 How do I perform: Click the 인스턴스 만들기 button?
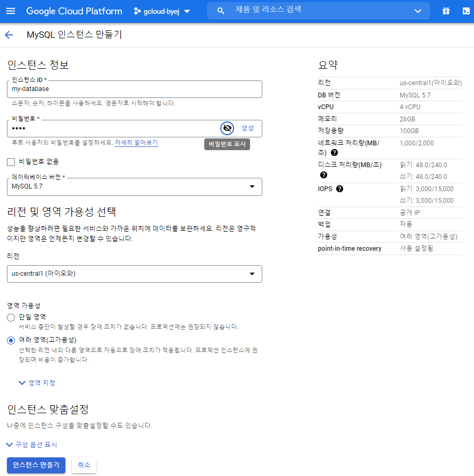[x=36, y=465]
